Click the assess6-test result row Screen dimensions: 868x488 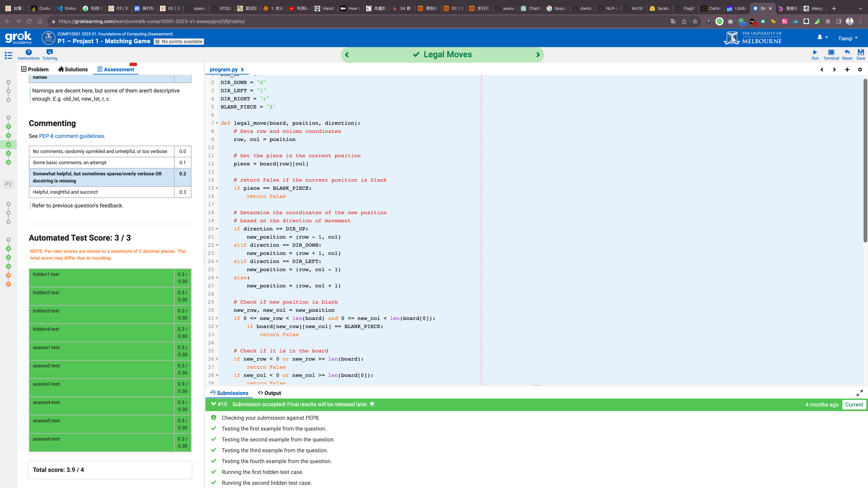click(110, 443)
